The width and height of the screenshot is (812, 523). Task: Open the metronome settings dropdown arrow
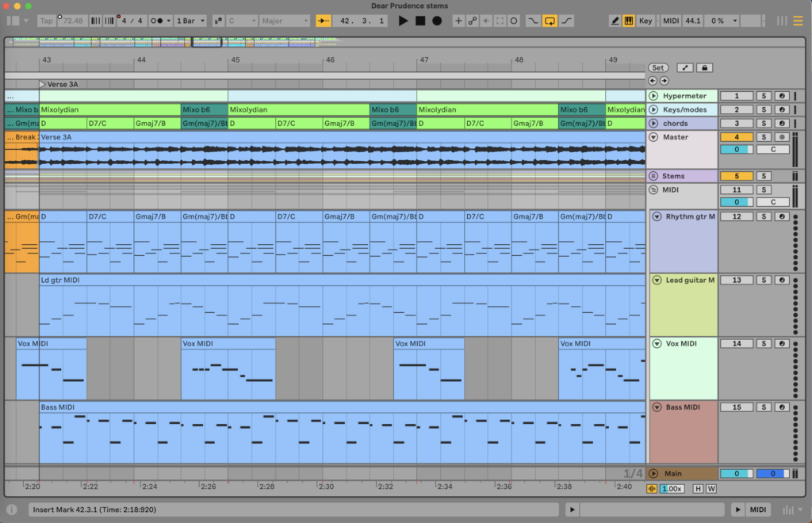point(168,21)
